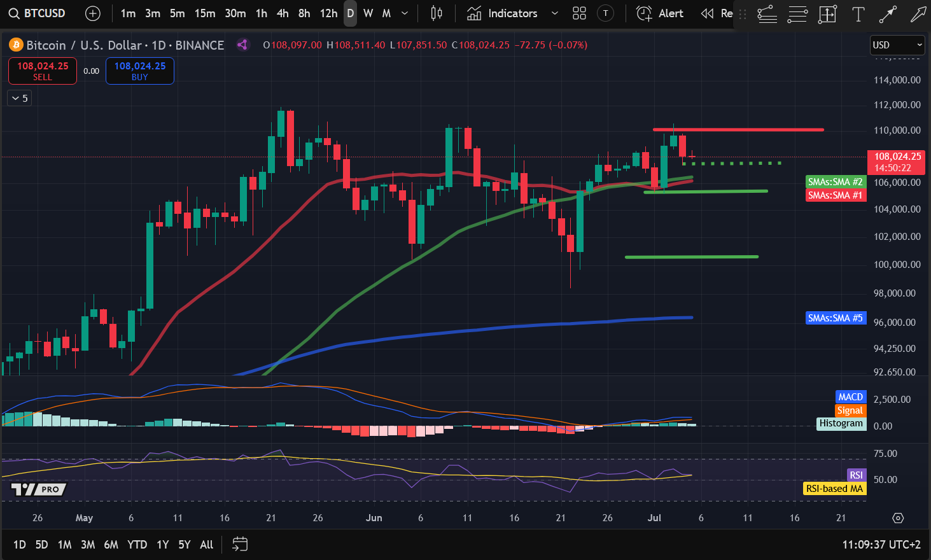Open the indicator templates grid icon

(x=579, y=13)
